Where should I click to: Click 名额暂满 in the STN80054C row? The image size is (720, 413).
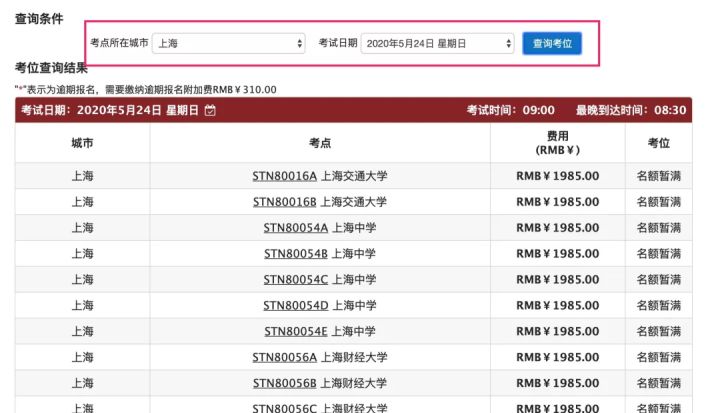tap(658, 279)
